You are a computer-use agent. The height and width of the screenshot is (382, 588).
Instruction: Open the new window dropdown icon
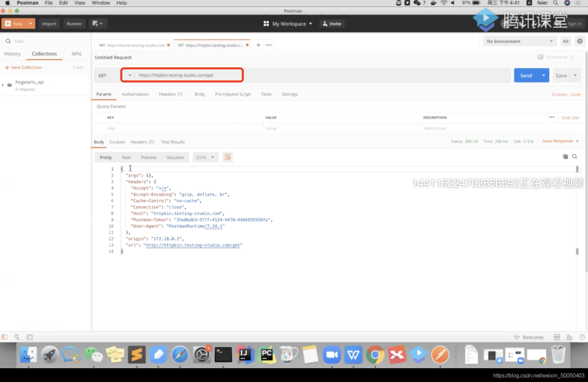pyautogui.click(x=97, y=24)
